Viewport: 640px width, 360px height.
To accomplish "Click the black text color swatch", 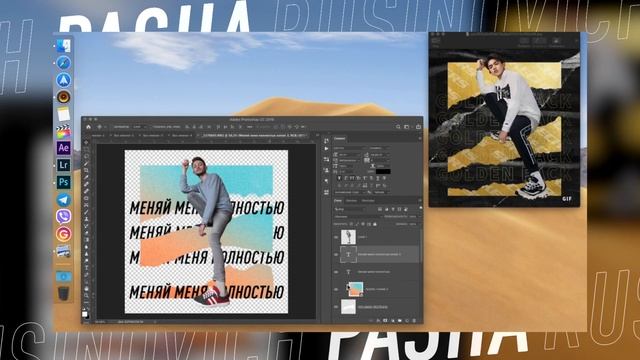I will 383,171.
